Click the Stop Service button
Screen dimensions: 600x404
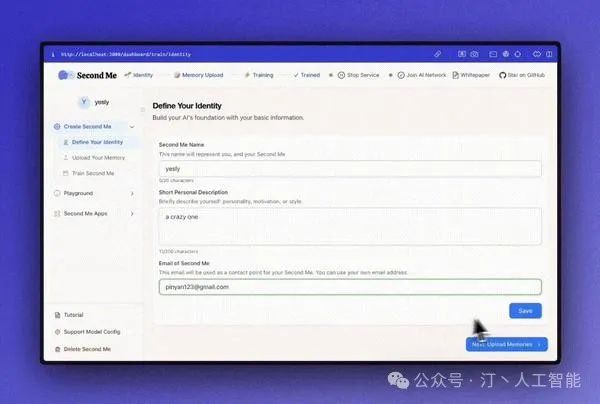pyautogui.click(x=359, y=75)
